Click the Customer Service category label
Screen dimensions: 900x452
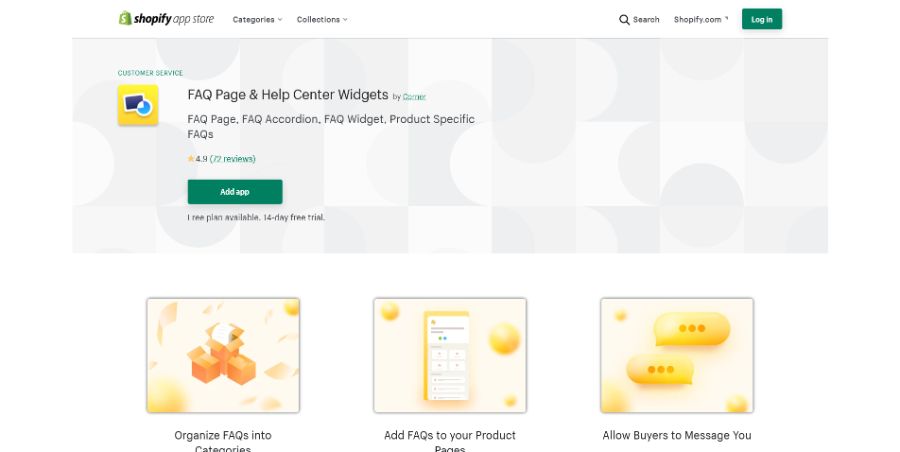(x=150, y=73)
